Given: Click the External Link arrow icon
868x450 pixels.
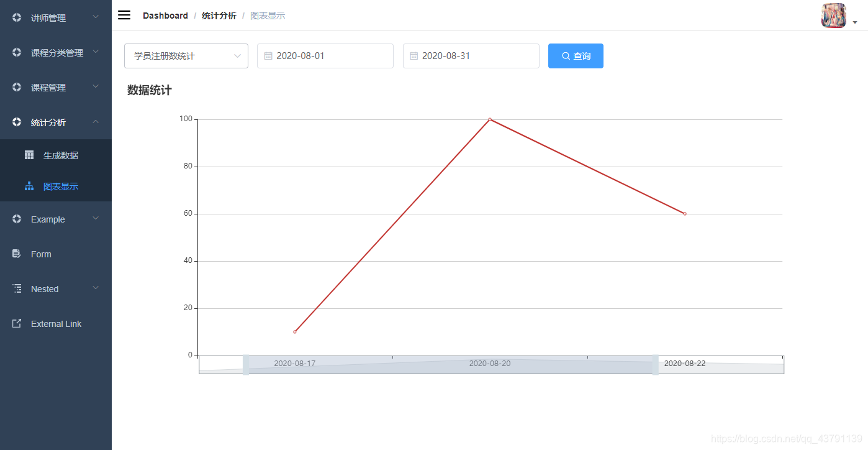Looking at the screenshot, I should coord(17,323).
